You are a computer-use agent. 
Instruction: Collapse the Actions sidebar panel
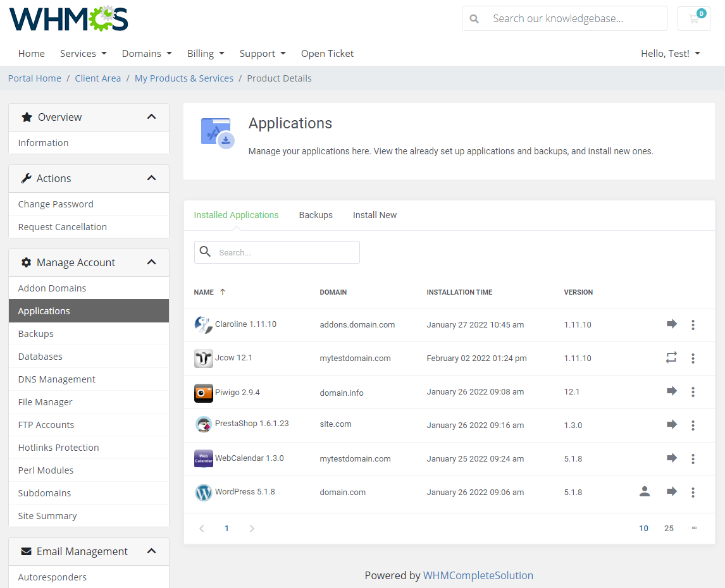[151, 178]
